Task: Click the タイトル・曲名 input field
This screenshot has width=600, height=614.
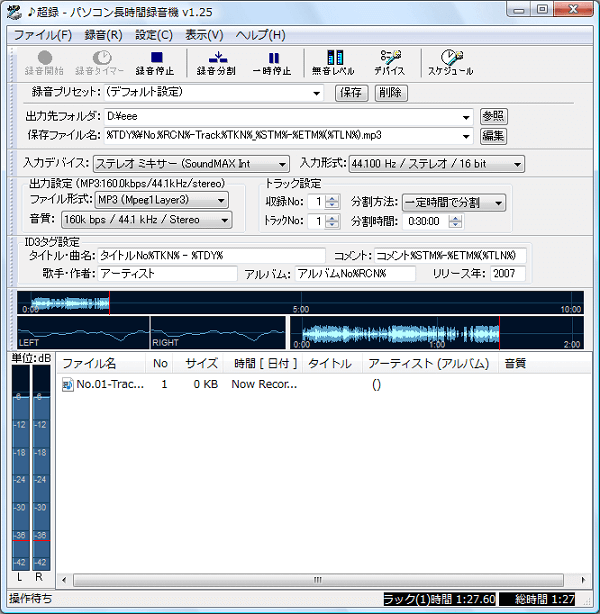Action: coord(211,256)
